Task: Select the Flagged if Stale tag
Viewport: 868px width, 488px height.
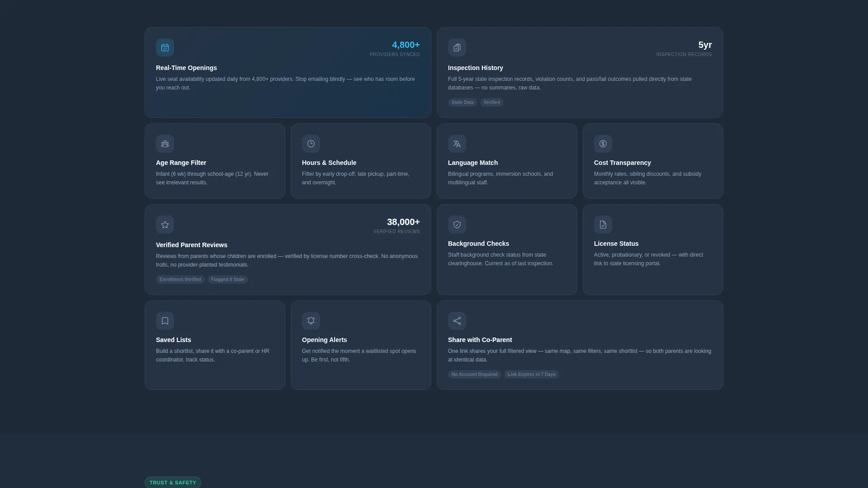Action: [x=228, y=280]
